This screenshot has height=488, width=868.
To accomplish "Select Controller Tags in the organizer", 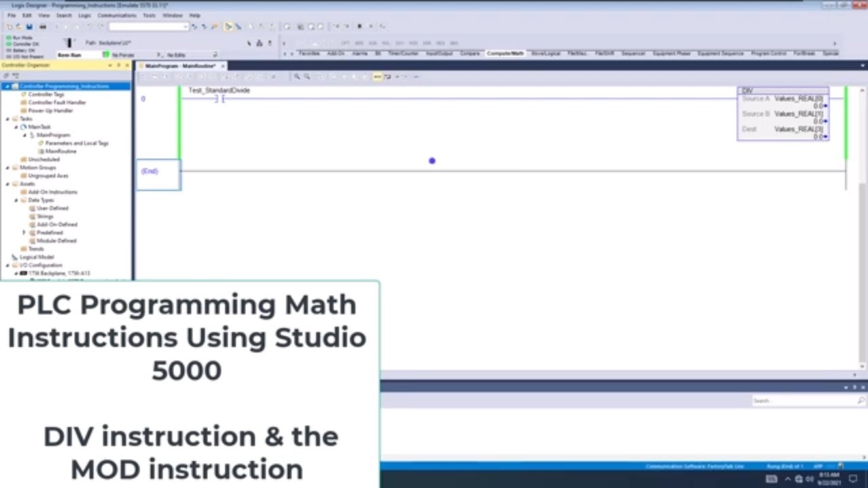I will pos(46,94).
